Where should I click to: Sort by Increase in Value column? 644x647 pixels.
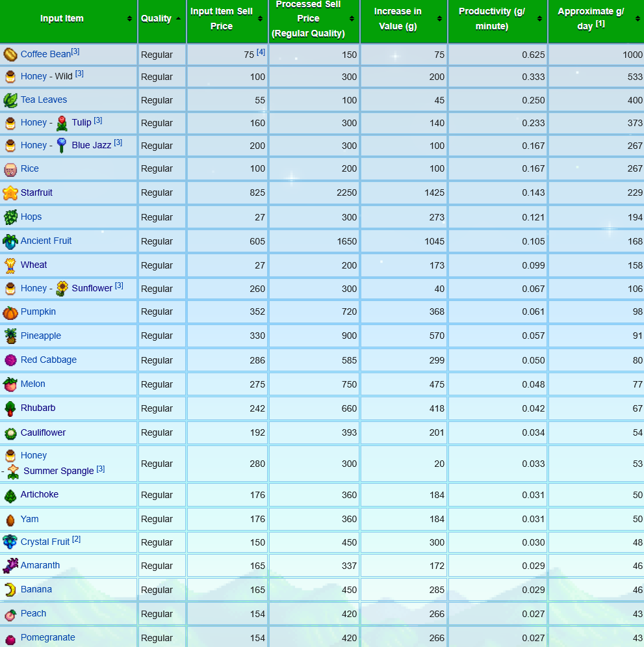[439, 19]
